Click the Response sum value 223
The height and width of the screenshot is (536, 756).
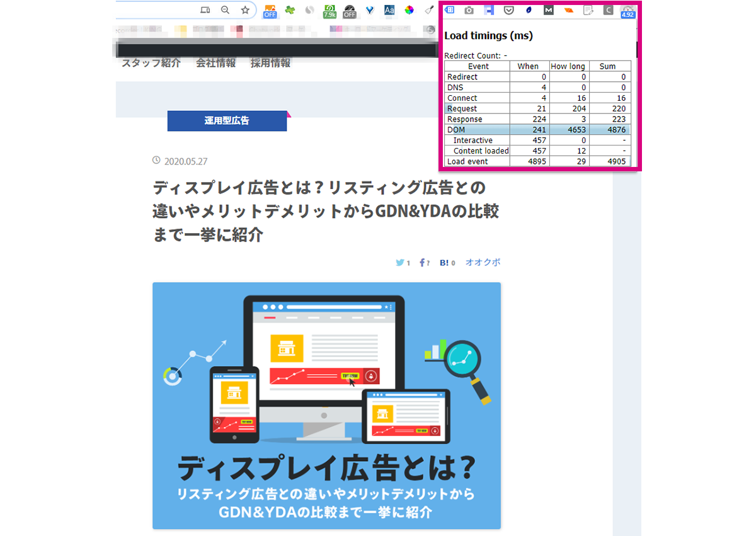click(x=619, y=119)
